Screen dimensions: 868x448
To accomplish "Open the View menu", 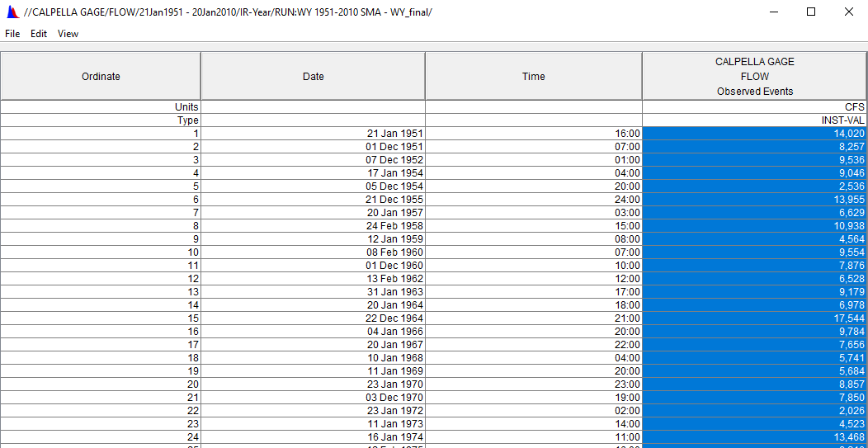I will [68, 34].
